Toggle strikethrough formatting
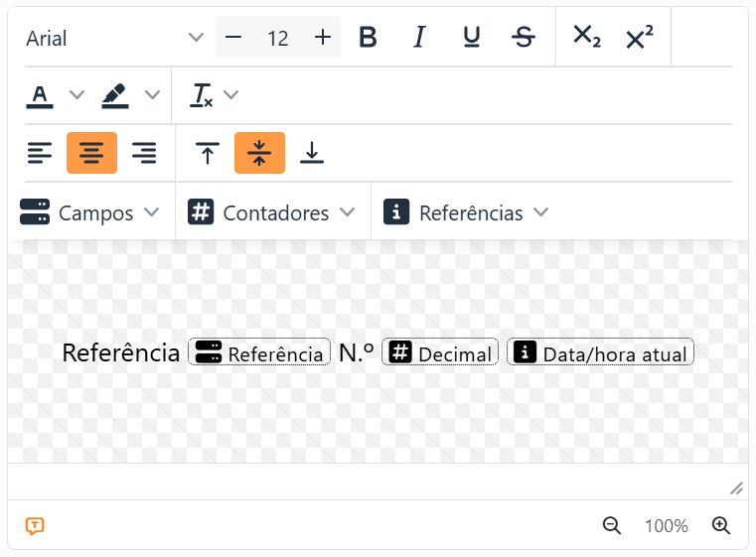Image resolution: width=756 pixels, height=557 pixels. [524, 37]
